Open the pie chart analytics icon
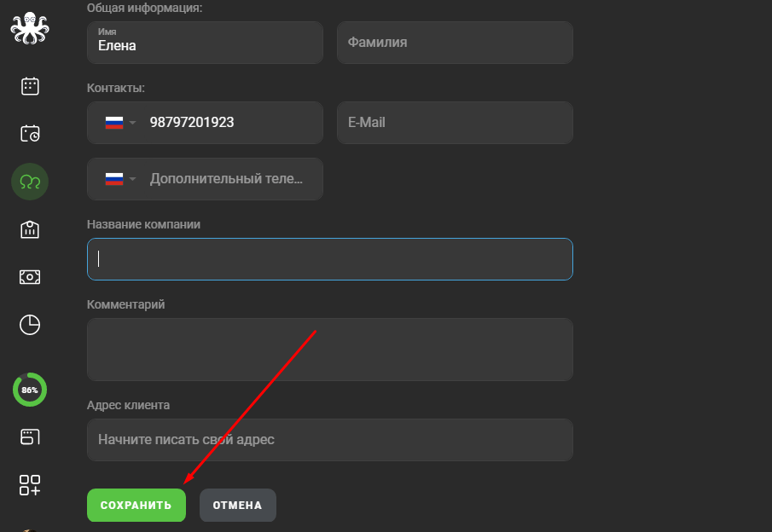 (30, 325)
